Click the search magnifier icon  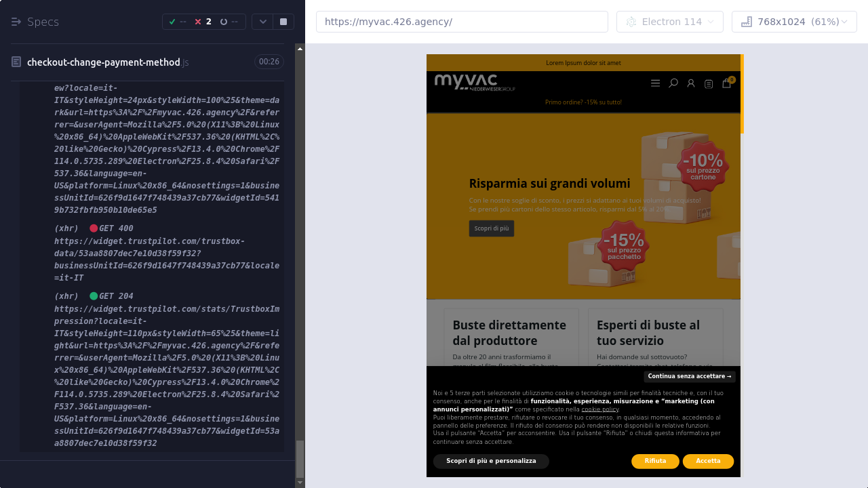673,83
